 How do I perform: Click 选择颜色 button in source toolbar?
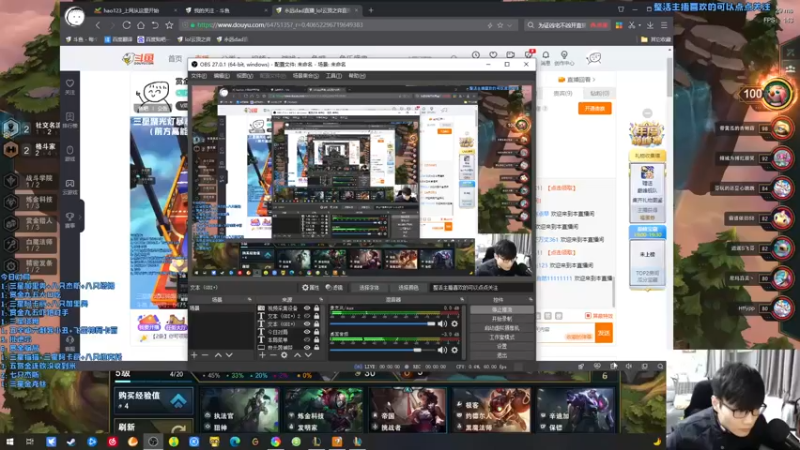[x=408, y=288]
